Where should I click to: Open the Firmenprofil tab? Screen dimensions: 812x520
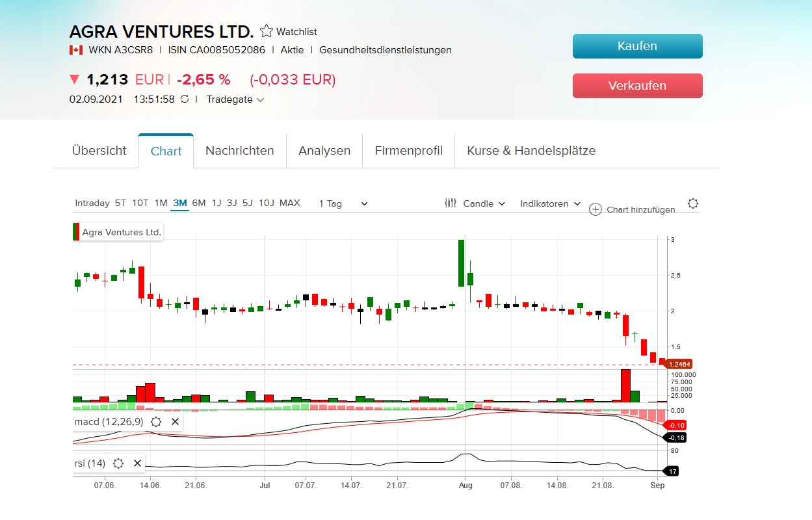click(x=408, y=151)
